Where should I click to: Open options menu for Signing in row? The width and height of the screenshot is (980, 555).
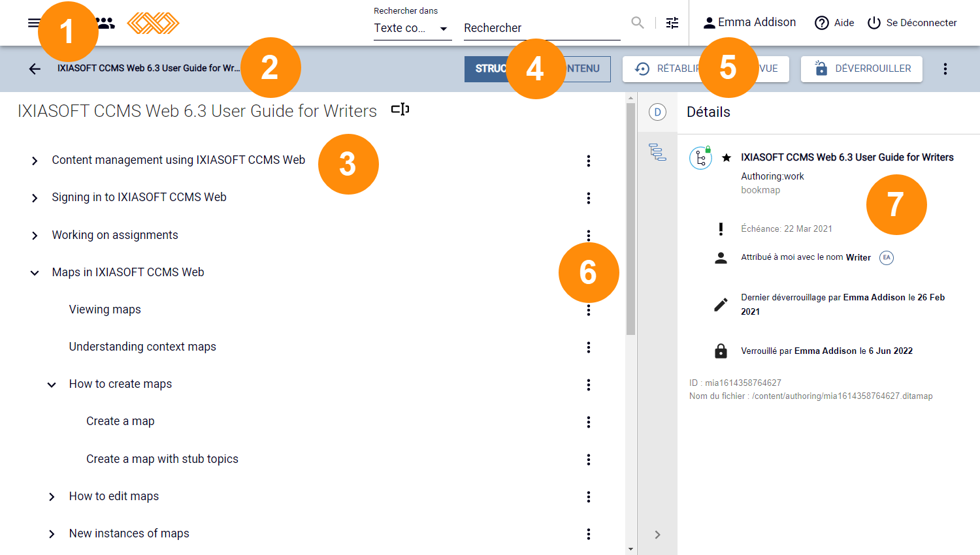coord(589,198)
